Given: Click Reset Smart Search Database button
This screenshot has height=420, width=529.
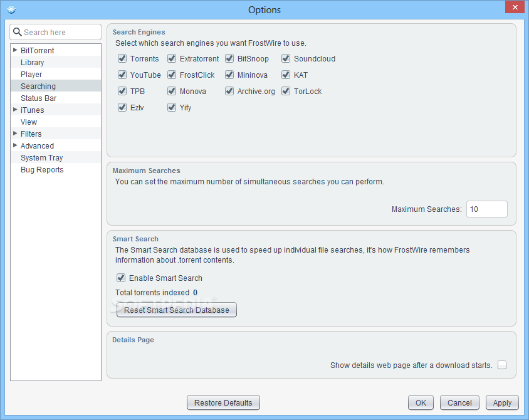Looking at the screenshot, I should pyautogui.click(x=177, y=310).
